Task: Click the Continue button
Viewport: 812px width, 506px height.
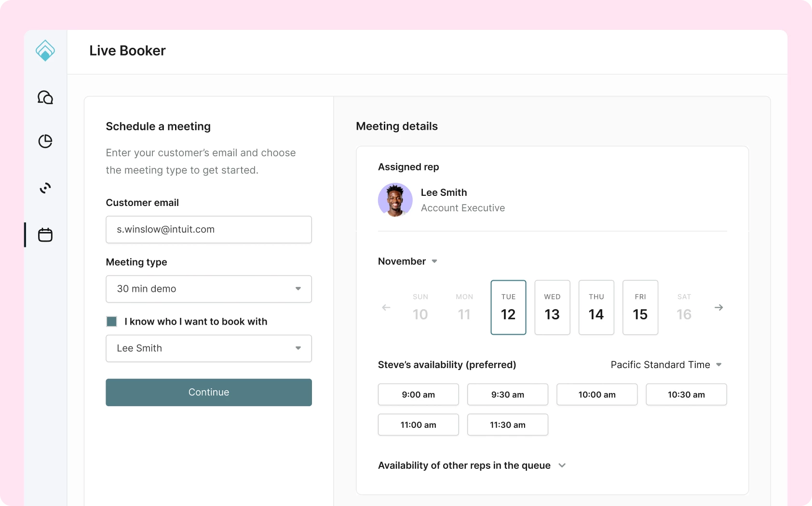Action: tap(209, 392)
